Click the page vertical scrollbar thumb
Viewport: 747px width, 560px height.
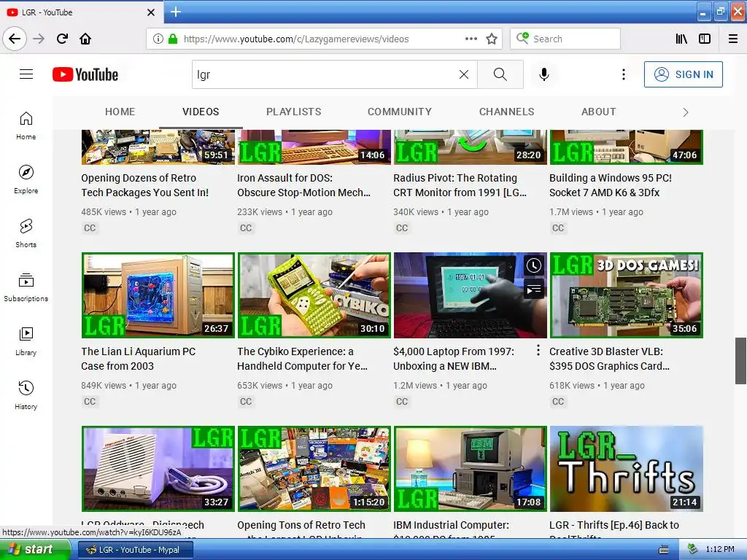(740, 360)
